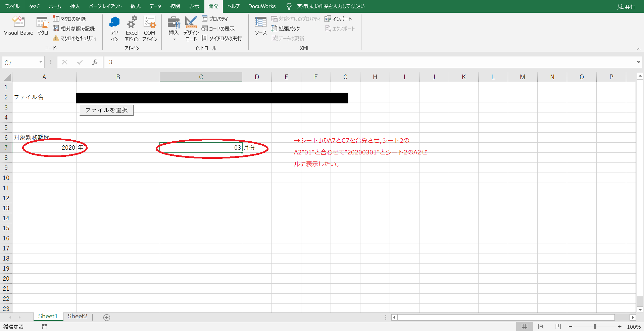Switch to Normal view
The image size is (644, 331).
click(525, 327)
